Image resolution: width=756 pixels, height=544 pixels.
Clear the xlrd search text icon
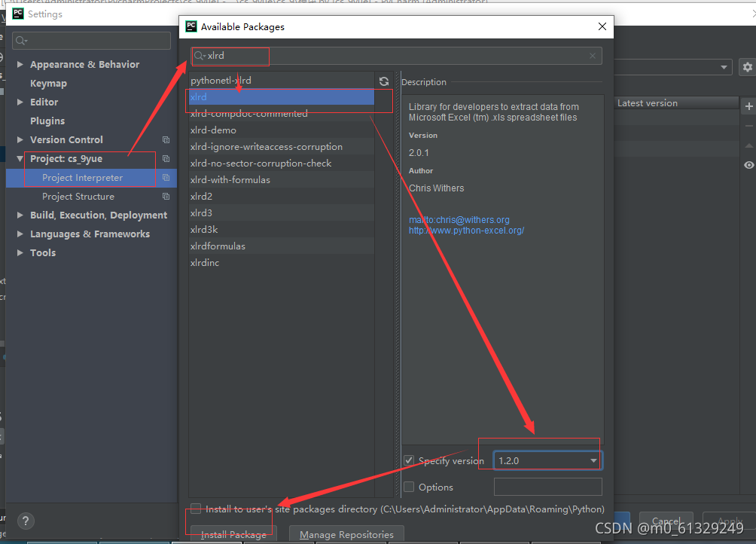pos(592,56)
